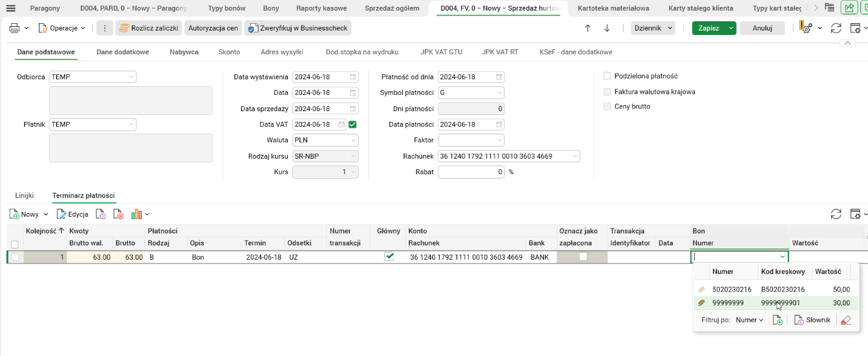
Task: Expand the Nowy button dropdown arrow
Action: coord(45,214)
